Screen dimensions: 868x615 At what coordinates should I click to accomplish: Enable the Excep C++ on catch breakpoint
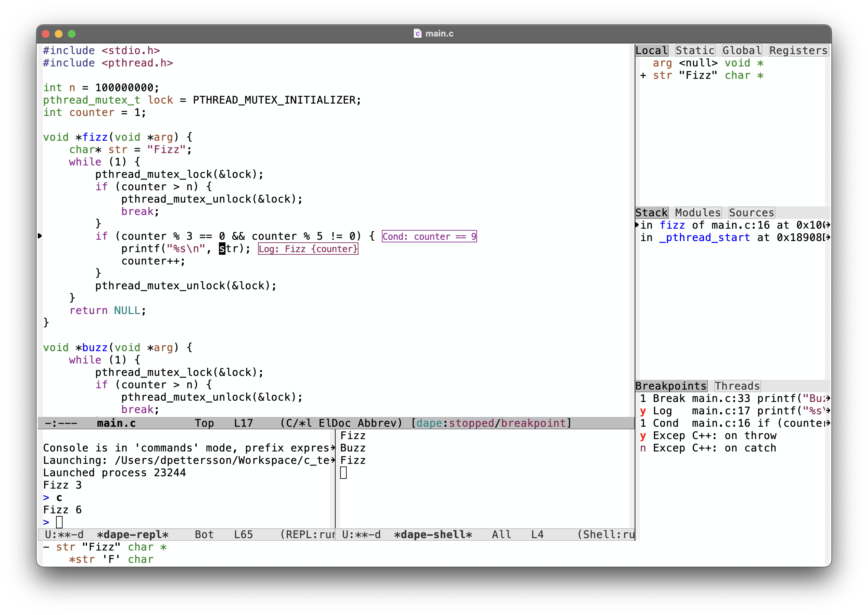643,448
